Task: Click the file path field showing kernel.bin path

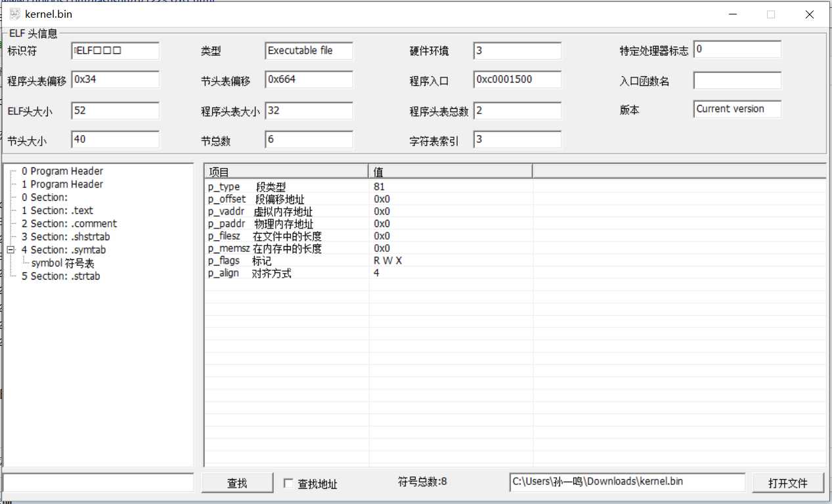Action: point(627,481)
